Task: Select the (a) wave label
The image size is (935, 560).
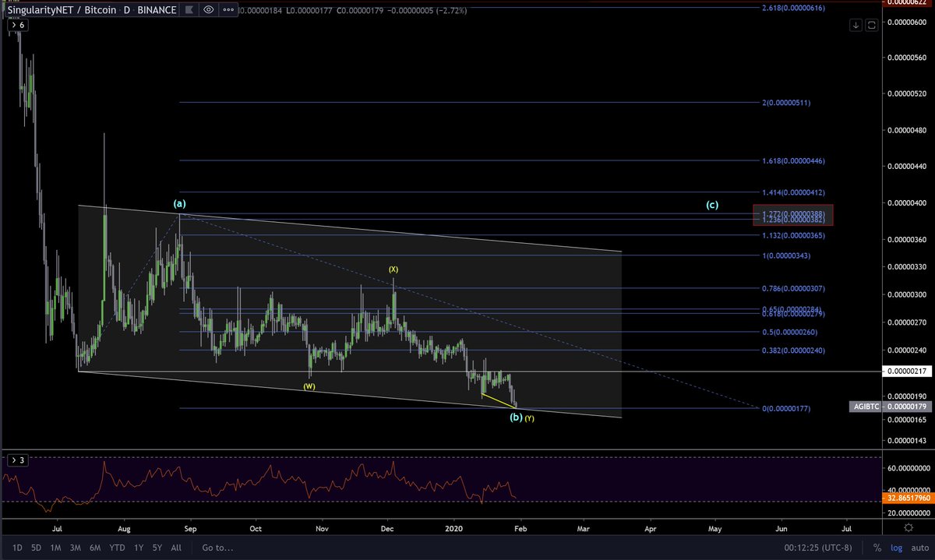Action: point(179,204)
